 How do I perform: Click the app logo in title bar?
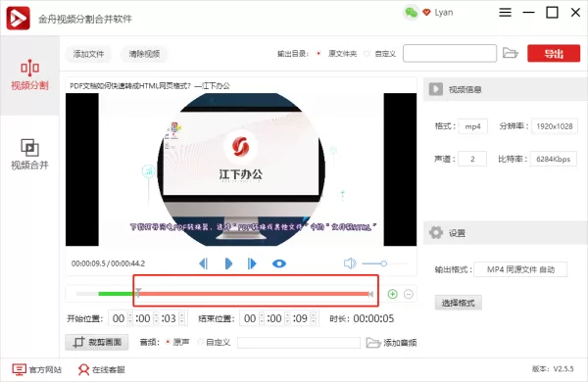(x=18, y=18)
